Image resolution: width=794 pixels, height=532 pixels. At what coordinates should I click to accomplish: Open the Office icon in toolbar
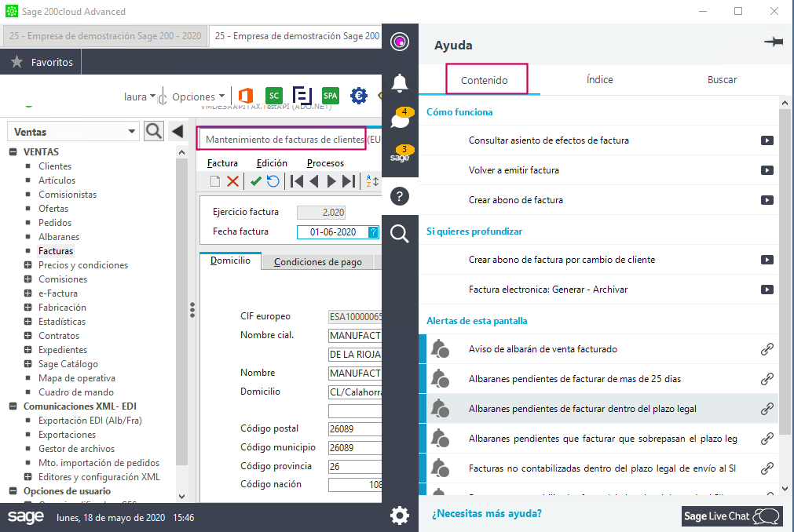[x=246, y=96]
